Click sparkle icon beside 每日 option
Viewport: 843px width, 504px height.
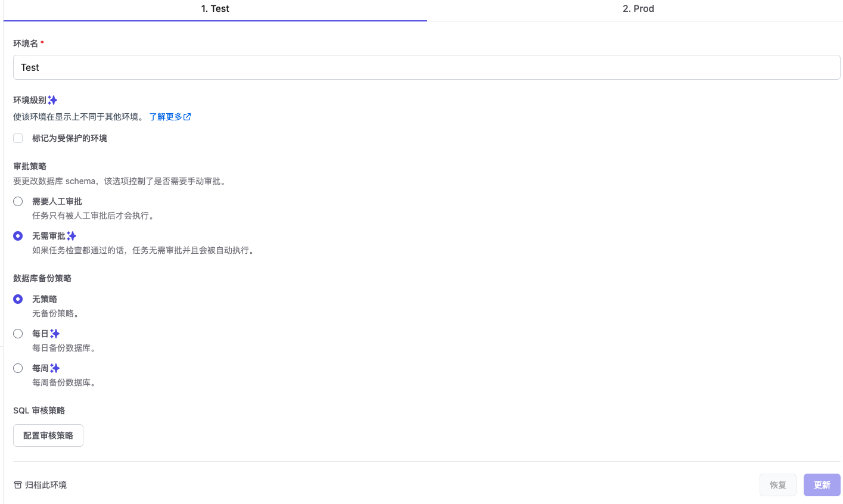[55, 334]
